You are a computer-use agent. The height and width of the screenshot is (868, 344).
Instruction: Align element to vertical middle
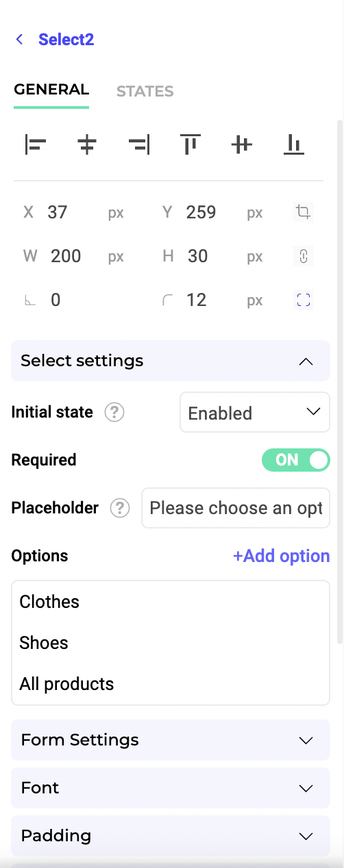[x=242, y=145]
